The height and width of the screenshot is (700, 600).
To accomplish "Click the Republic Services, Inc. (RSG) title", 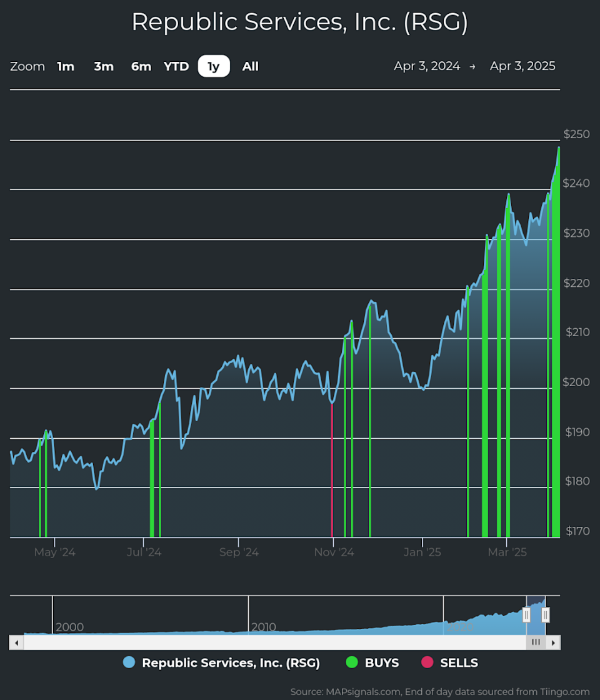I will point(299,22).
